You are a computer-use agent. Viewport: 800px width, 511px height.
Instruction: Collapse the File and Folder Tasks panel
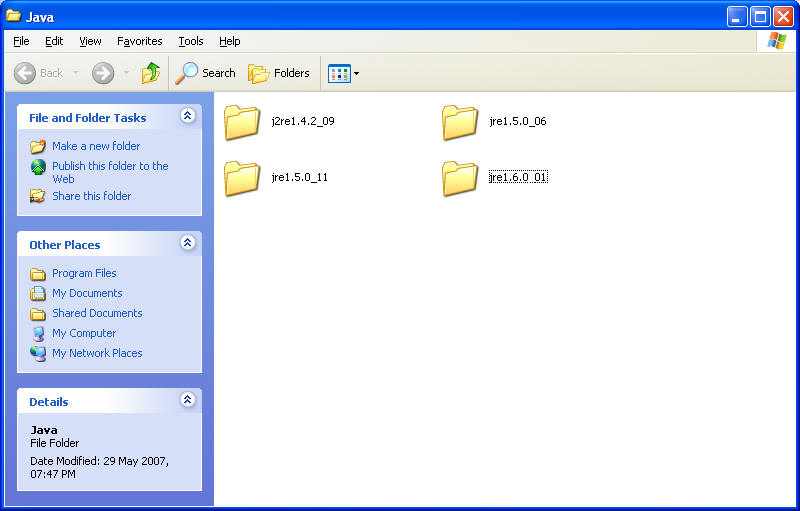[x=187, y=116]
